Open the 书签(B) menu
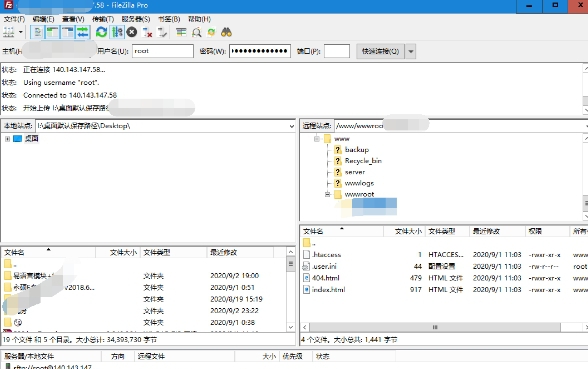Screen dimensions: 588x369 pyautogui.click(x=169, y=19)
